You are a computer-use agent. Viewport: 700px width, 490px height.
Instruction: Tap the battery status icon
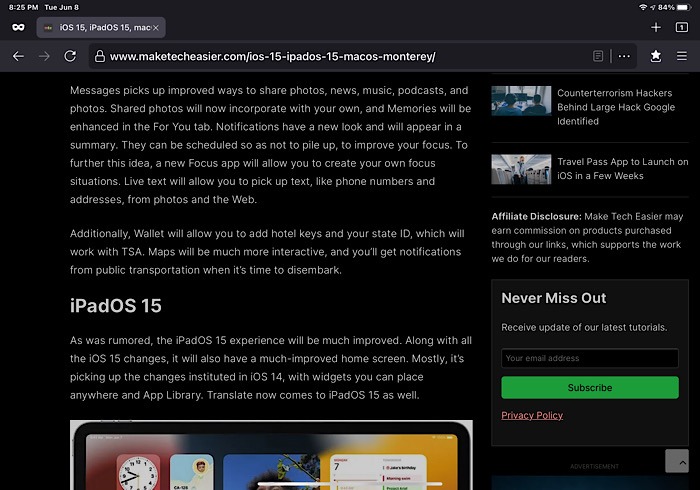coord(684,7)
